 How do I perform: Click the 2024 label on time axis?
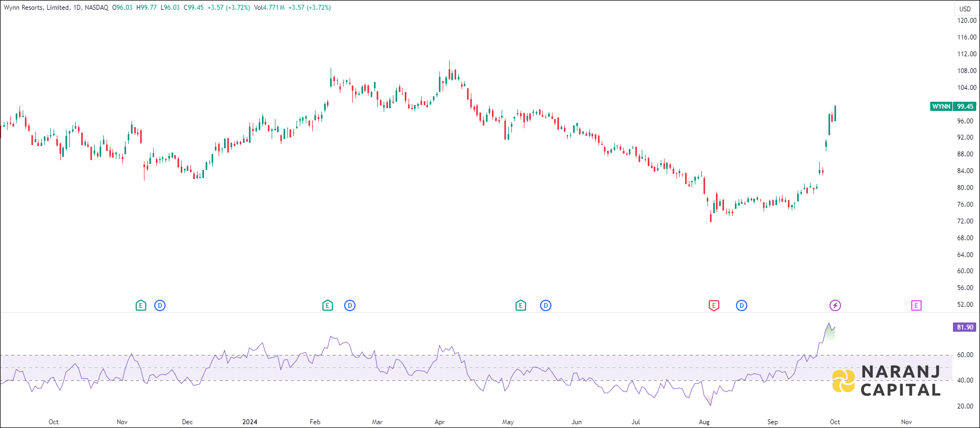[x=249, y=422]
